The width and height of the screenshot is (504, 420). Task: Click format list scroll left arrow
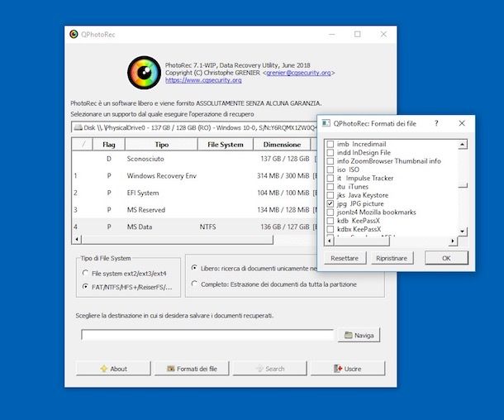click(329, 241)
